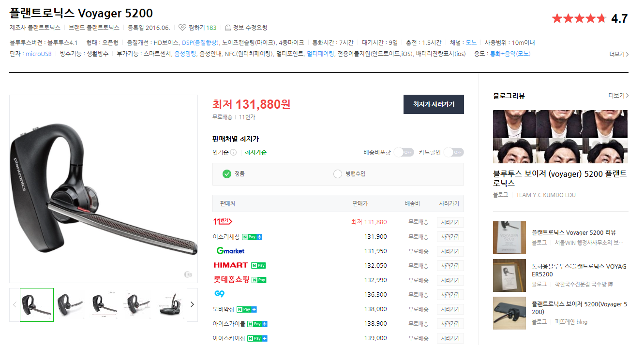Select the fifth thumbnail with charging case
The height and width of the screenshot is (345, 644).
coord(171,305)
